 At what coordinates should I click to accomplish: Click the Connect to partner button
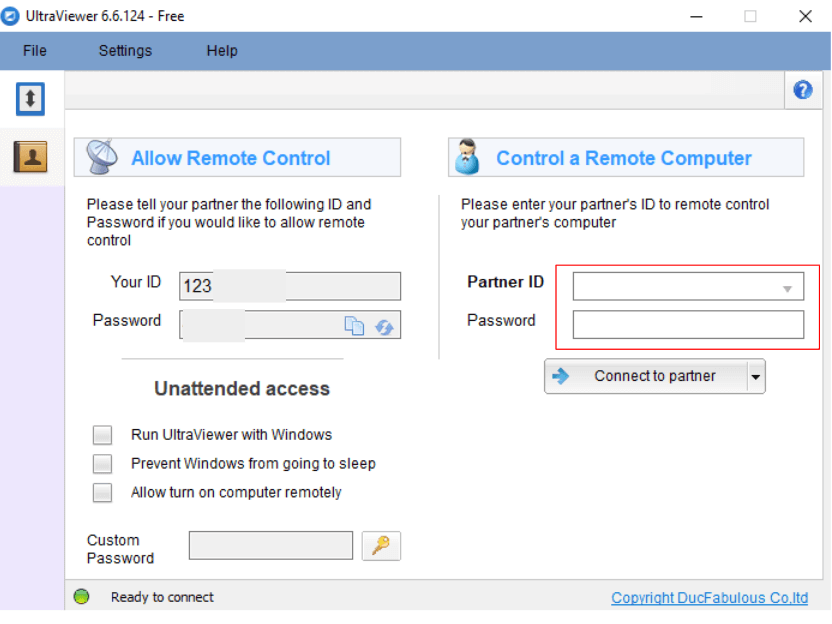(x=645, y=377)
